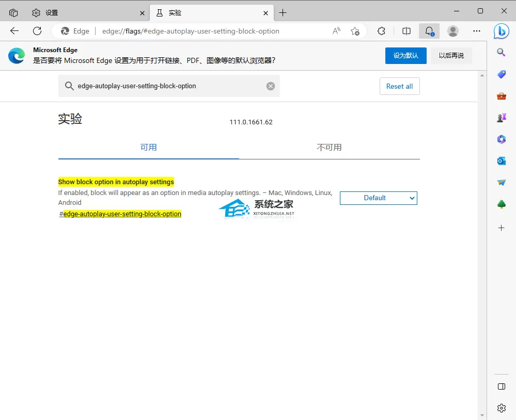Open Extensions puzzle icon in toolbar
The height and width of the screenshot is (420, 516).
[x=381, y=31]
